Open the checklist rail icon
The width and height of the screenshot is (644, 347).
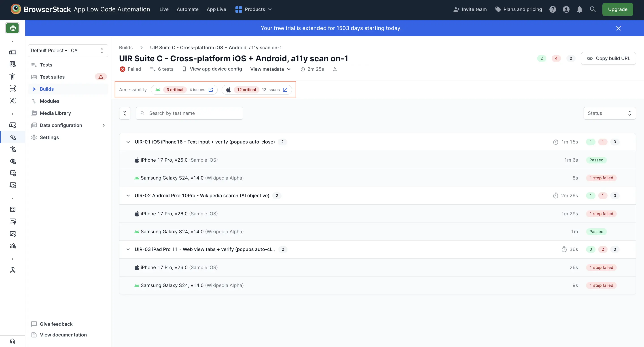[x=13, y=209]
